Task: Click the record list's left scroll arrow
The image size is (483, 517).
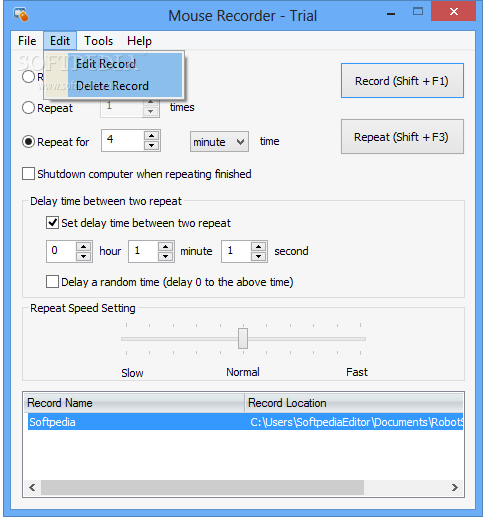Action: click(32, 487)
